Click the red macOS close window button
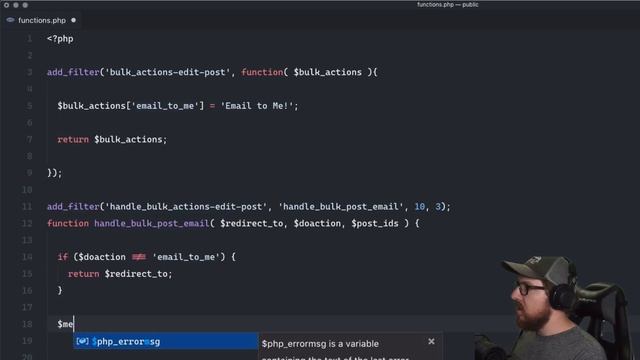Image resolution: width=640 pixels, height=360 pixels. (x=7, y=5)
